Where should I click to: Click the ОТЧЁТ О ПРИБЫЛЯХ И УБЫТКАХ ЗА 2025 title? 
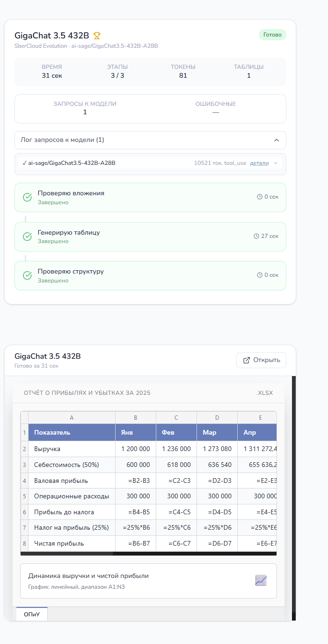[87, 393]
